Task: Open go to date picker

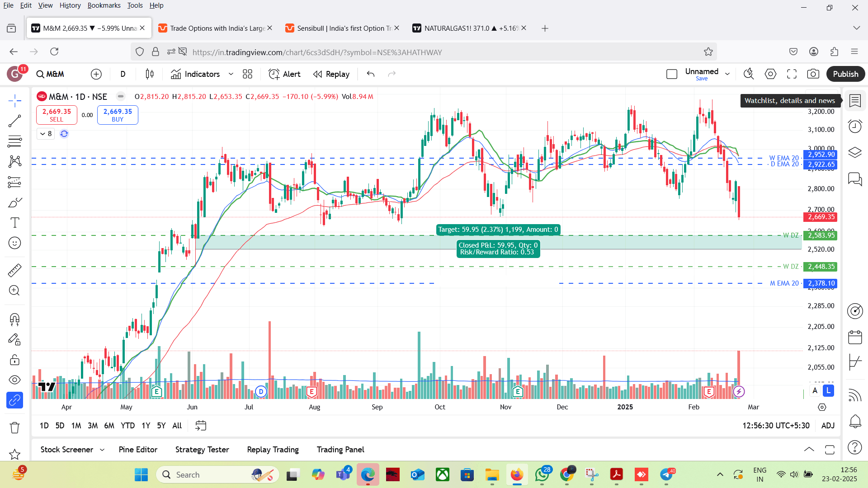Action: click(x=201, y=426)
